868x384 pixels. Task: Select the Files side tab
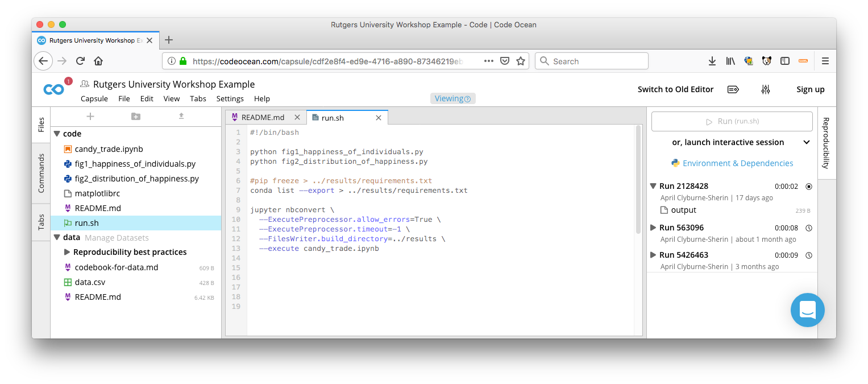coord(41,125)
